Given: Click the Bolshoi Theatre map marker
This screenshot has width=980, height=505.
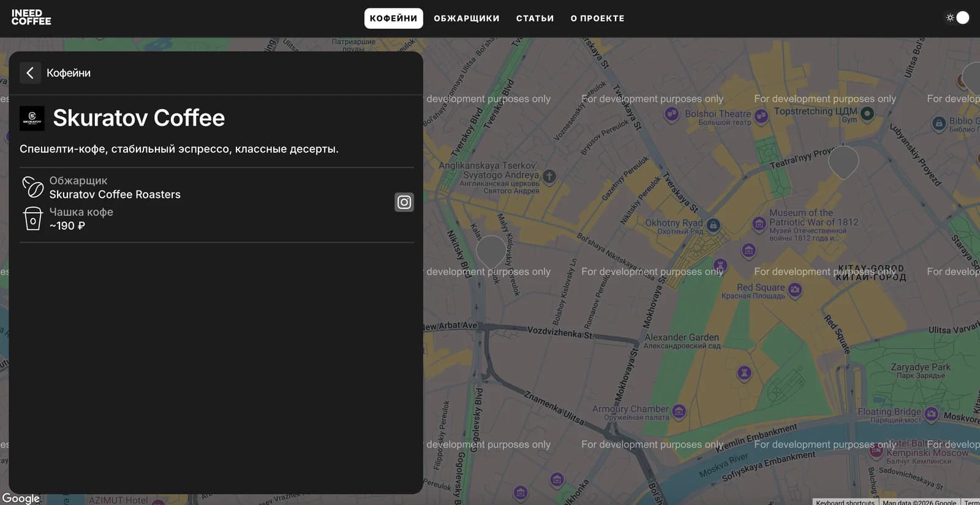Looking at the screenshot, I should [672, 114].
